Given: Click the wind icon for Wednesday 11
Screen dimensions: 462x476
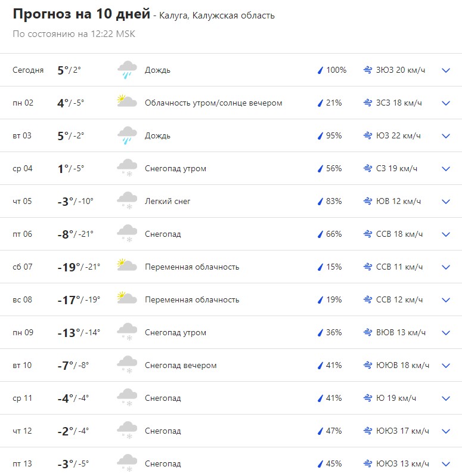Looking at the screenshot, I should tap(368, 398).
